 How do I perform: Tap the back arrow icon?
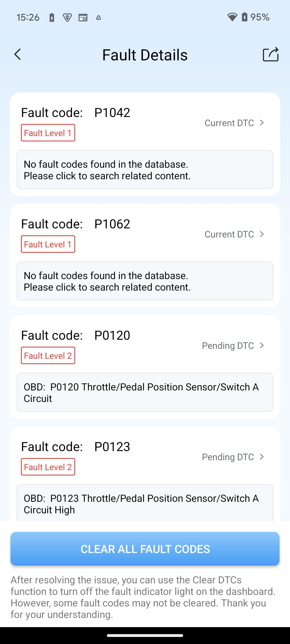point(17,54)
